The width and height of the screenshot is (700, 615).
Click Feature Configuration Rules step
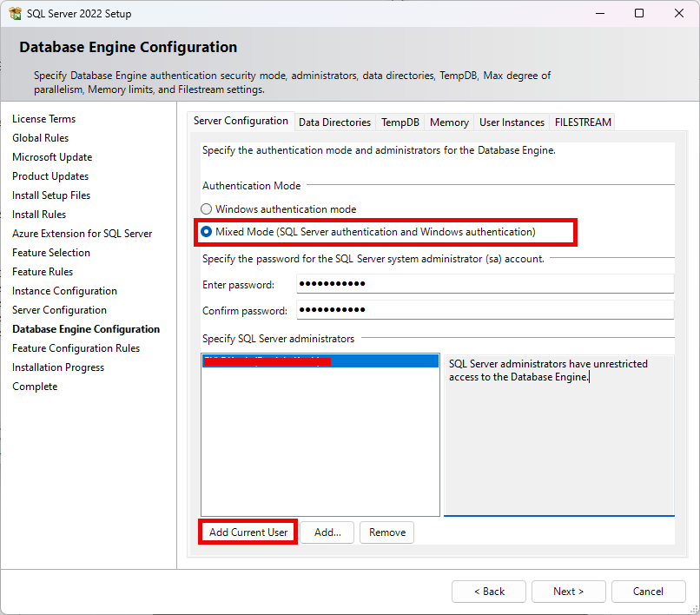pos(76,348)
